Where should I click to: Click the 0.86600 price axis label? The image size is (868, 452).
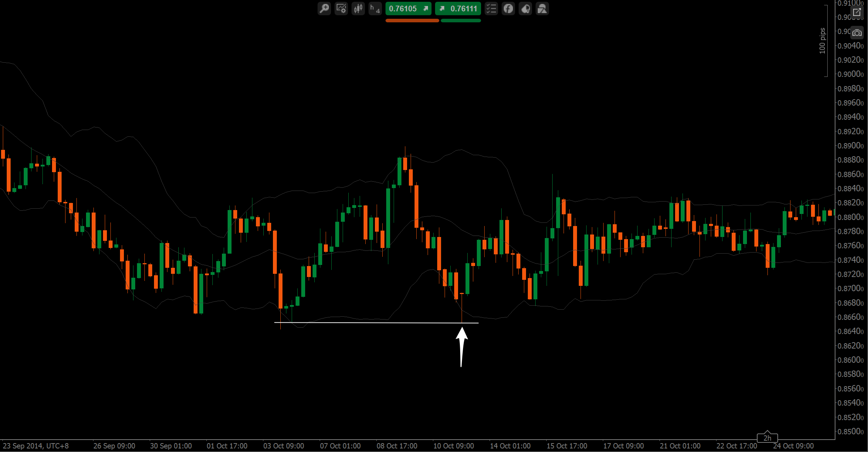point(851,317)
